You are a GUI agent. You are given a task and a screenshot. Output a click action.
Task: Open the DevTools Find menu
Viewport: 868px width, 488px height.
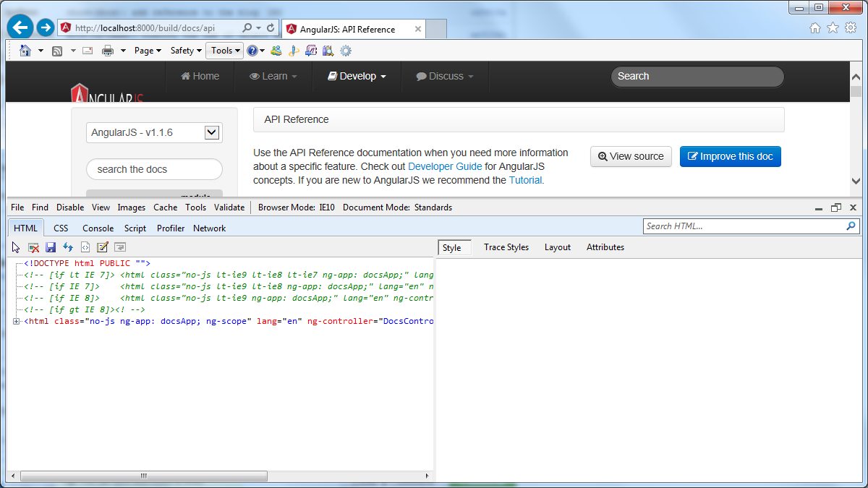point(40,207)
